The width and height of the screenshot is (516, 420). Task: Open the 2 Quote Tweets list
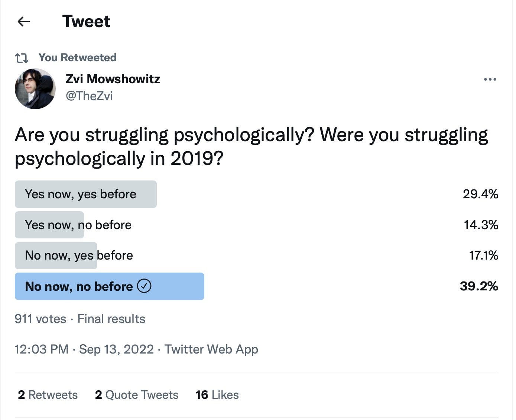pos(137,395)
